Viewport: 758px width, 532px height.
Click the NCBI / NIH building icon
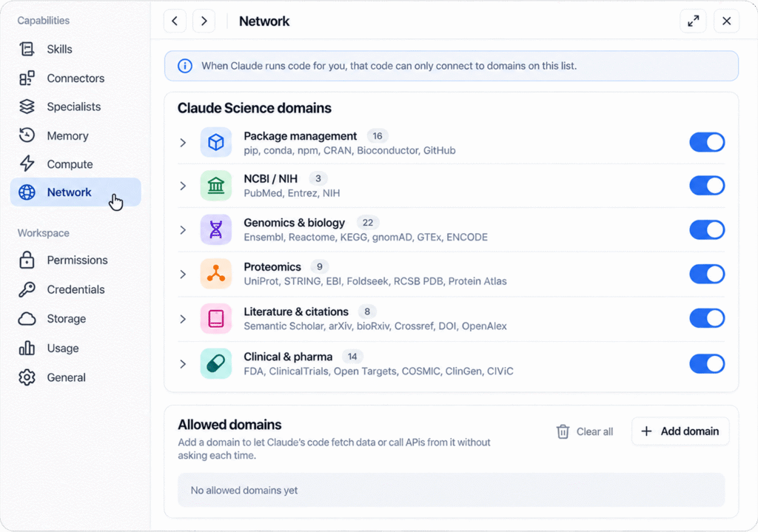pyautogui.click(x=216, y=186)
